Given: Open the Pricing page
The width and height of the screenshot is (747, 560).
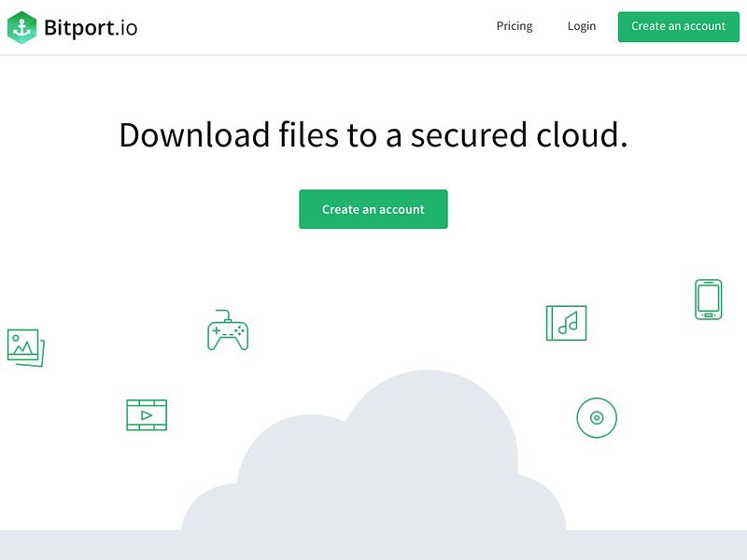Looking at the screenshot, I should pos(514,26).
